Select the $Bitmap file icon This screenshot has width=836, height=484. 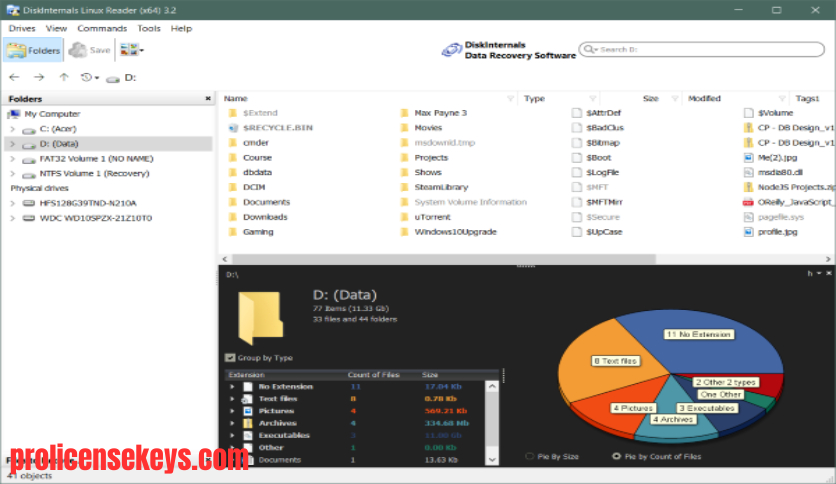[x=576, y=143]
